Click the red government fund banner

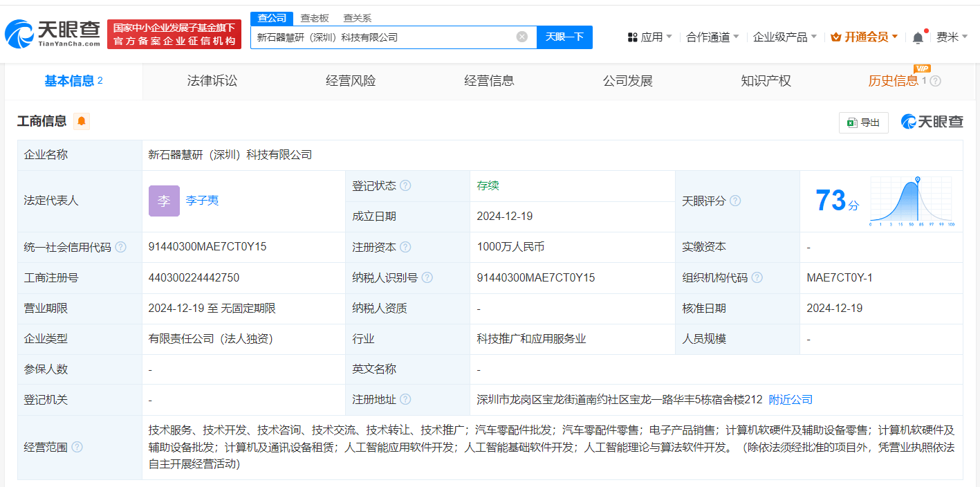[174, 34]
